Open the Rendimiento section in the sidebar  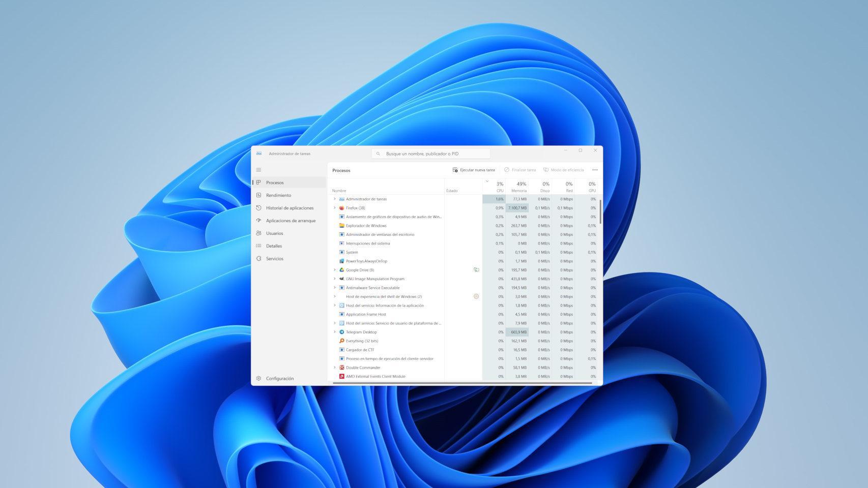pyautogui.click(x=279, y=195)
